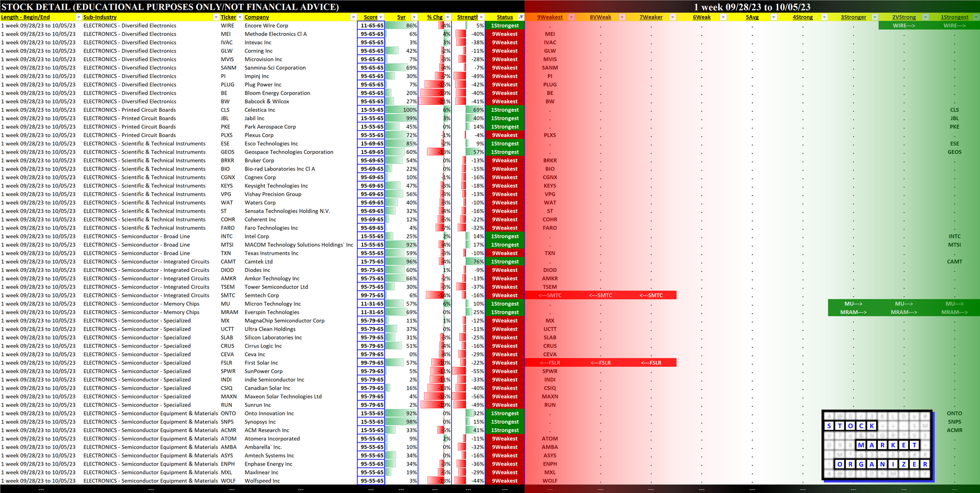This screenshot has height=493, width=980.
Task: Select the '9Weakest' column header label
Action: [x=550, y=17]
